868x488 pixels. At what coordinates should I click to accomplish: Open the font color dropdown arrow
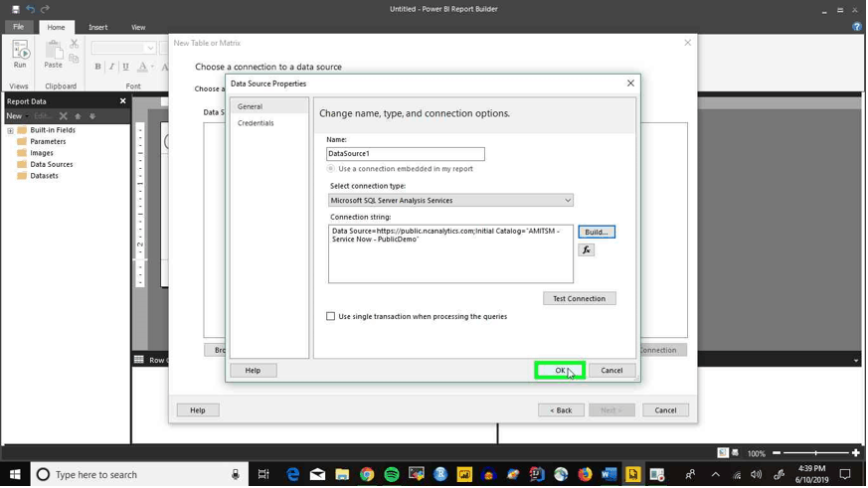[152, 67]
